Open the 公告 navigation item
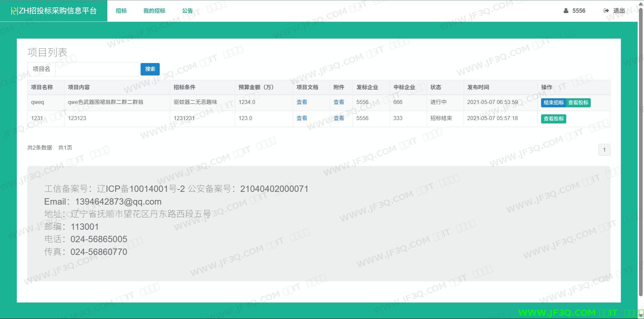This screenshot has width=644, height=319. point(187,11)
